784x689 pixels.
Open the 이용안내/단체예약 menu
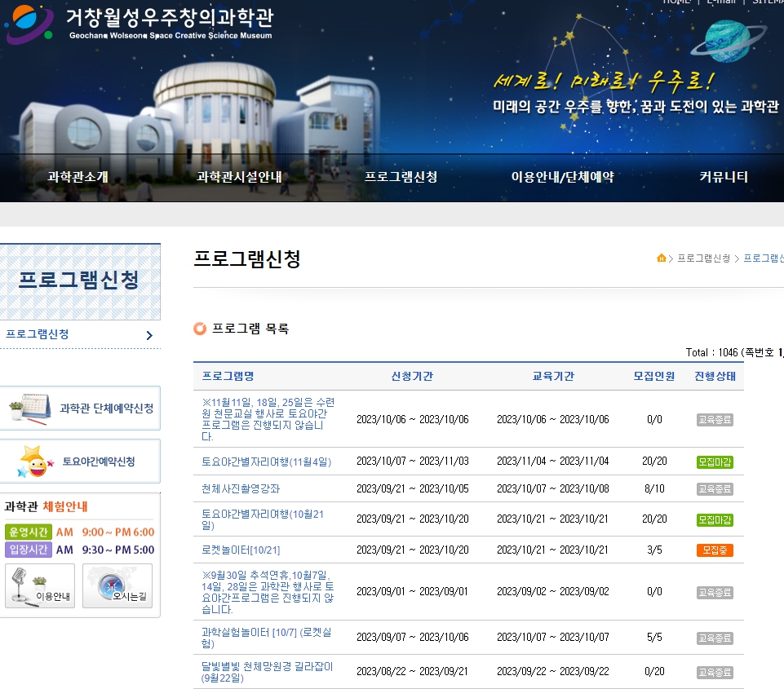coord(562,177)
